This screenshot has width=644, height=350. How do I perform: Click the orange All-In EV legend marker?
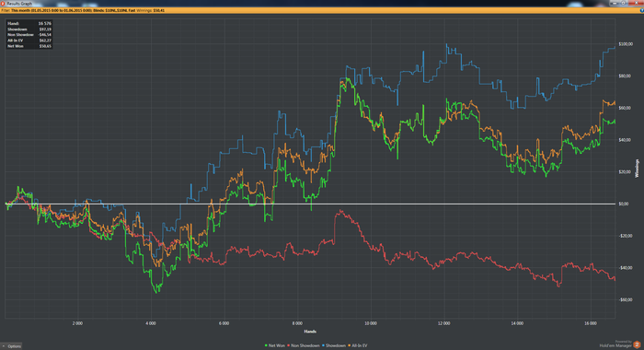pyautogui.click(x=350, y=345)
